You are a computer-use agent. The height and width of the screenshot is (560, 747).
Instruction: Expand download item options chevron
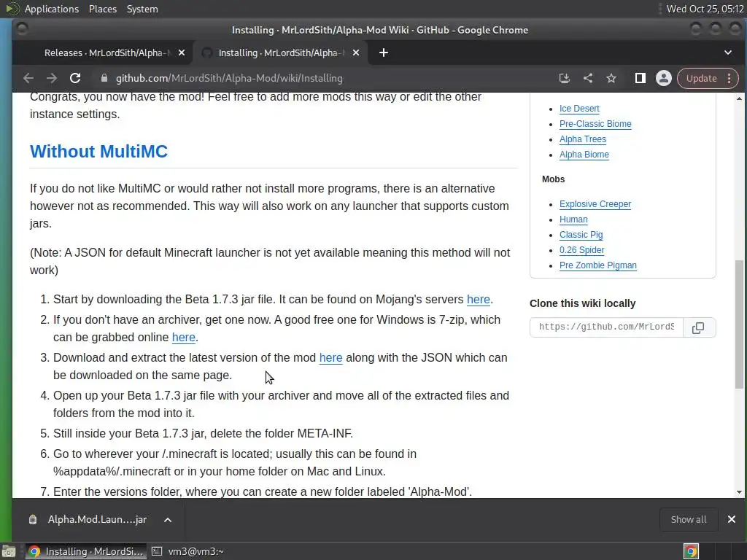[168, 520]
